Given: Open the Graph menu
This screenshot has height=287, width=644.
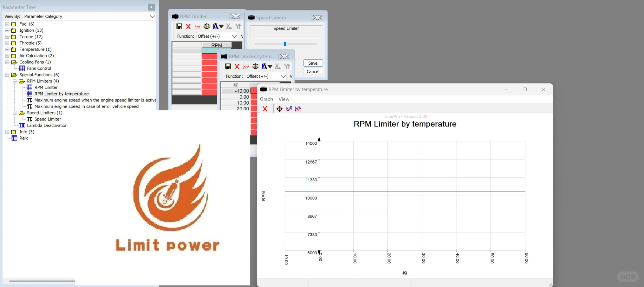Looking at the screenshot, I should tap(266, 99).
